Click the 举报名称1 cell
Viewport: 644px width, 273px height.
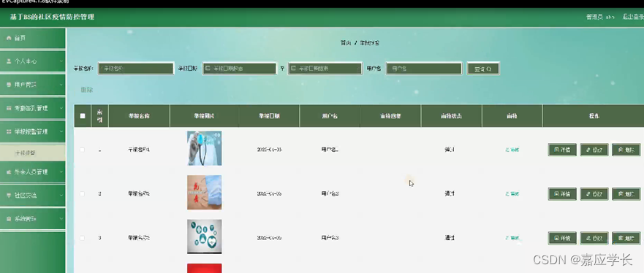pyautogui.click(x=139, y=150)
